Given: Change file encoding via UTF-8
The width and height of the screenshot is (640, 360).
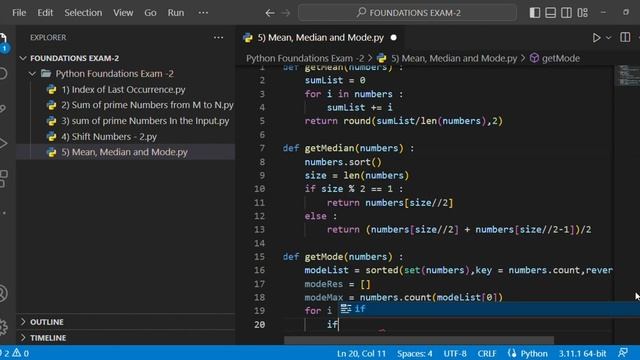Looking at the screenshot, I should [455, 353].
